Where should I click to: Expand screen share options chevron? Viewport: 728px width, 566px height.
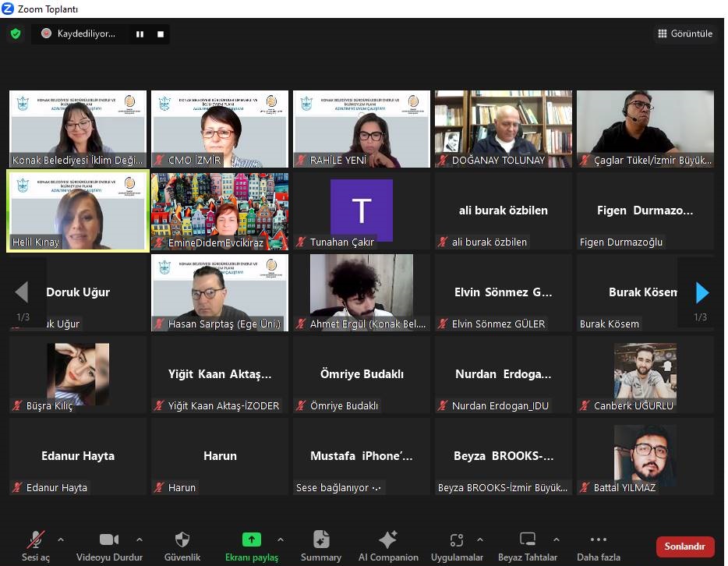click(x=281, y=539)
